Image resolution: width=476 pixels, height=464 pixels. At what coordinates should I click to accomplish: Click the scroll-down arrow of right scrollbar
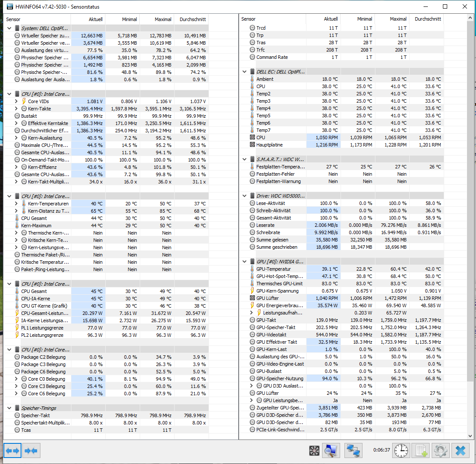470,436
